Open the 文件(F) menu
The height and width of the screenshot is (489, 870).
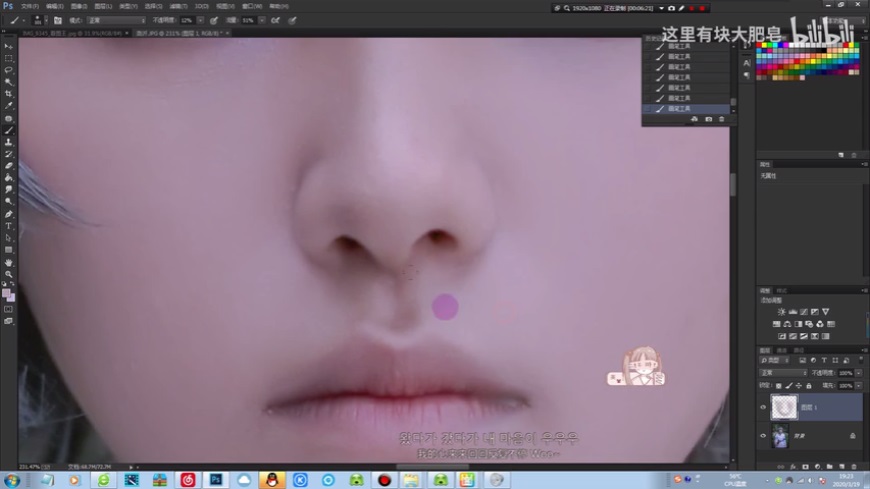(29, 6)
